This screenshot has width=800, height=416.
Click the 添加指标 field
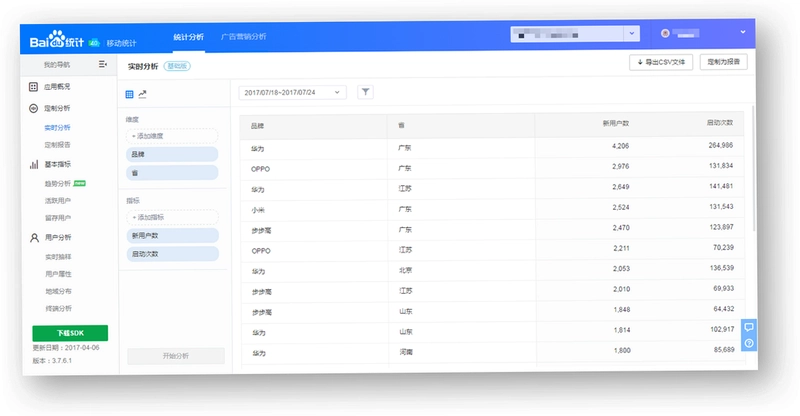tap(172, 217)
